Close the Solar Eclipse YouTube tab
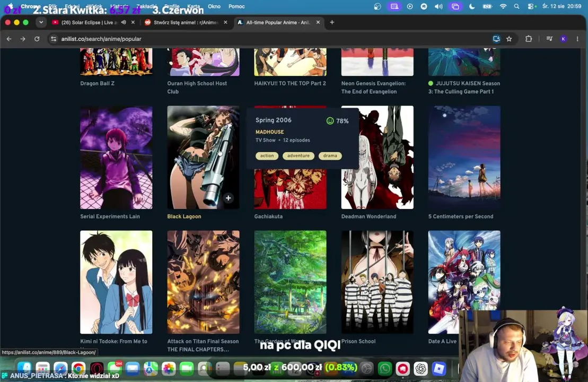This screenshot has height=382, width=588. click(133, 22)
